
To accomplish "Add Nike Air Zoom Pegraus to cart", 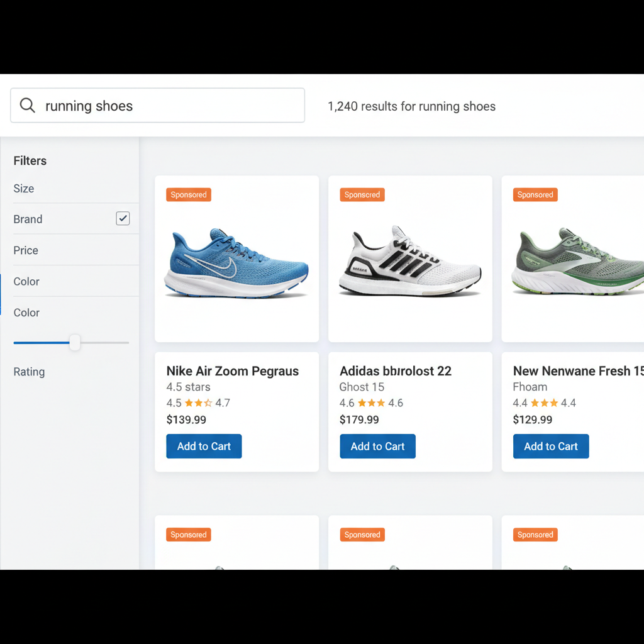I will [x=204, y=446].
